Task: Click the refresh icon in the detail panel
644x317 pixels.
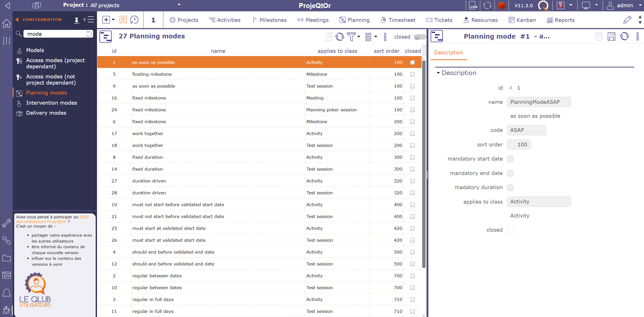Action: [624, 36]
